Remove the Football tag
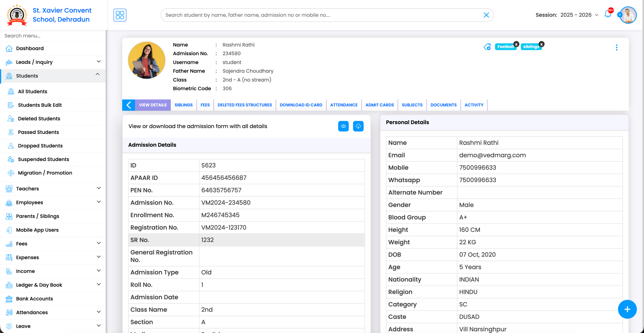This screenshot has width=644, height=333. click(x=516, y=44)
